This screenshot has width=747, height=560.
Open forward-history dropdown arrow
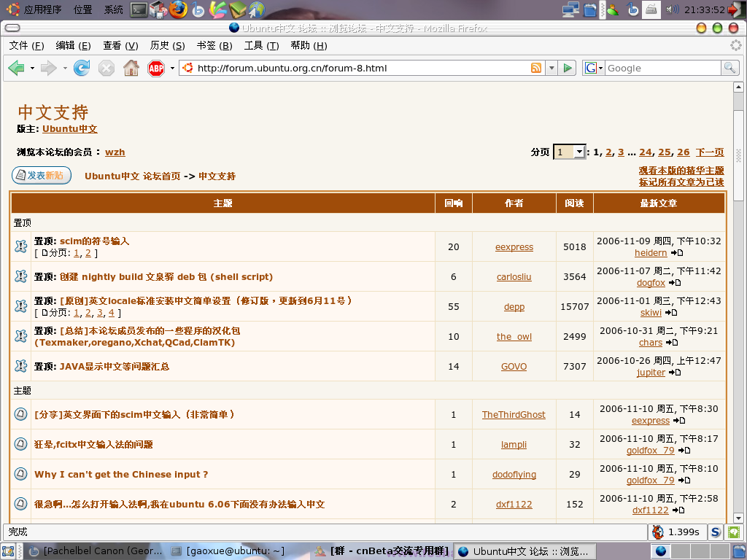point(65,68)
